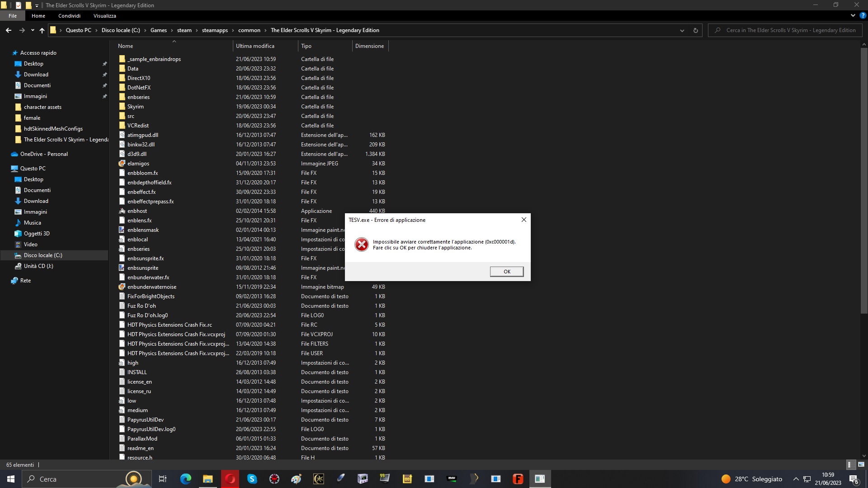Image resolution: width=868 pixels, height=488 pixels.
Task: Select the enbhost application icon
Action: (122, 211)
